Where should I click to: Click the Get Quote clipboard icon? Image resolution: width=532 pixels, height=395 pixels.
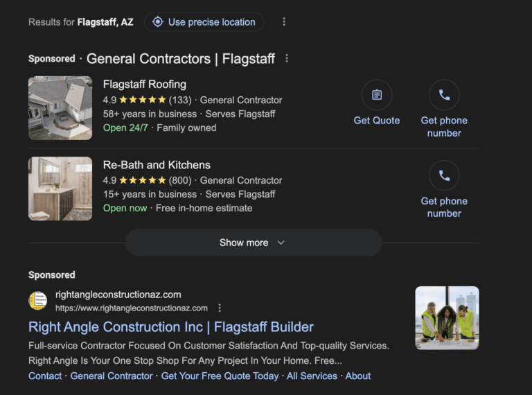(376, 95)
